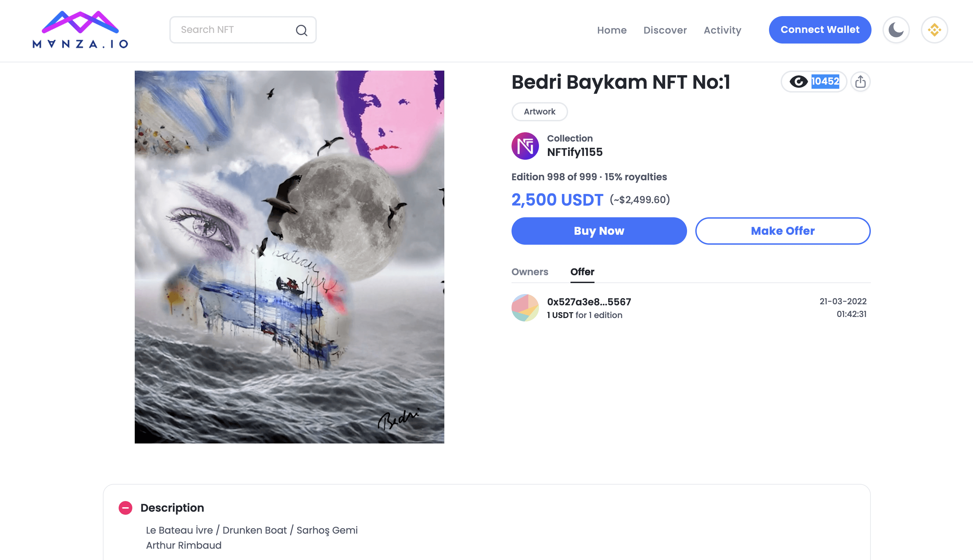Open the Bedri Baykam artwork image
The width and height of the screenshot is (973, 560).
click(289, 257)
